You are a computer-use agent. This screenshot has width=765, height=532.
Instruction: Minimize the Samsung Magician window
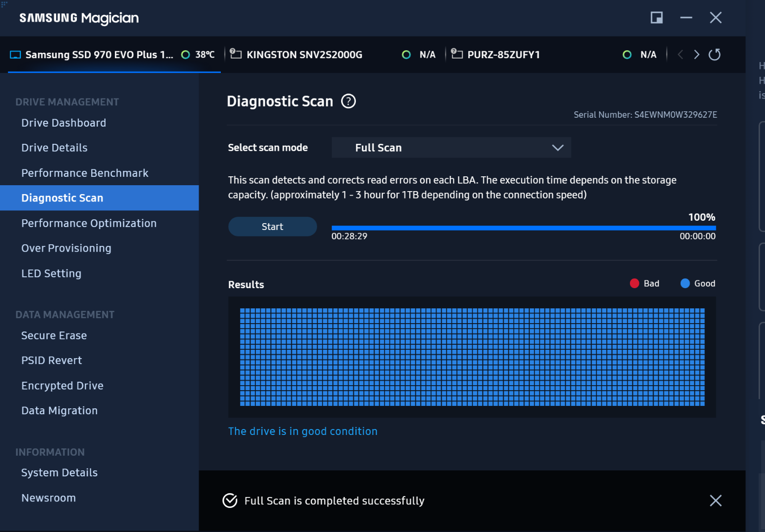pos(686,18)
